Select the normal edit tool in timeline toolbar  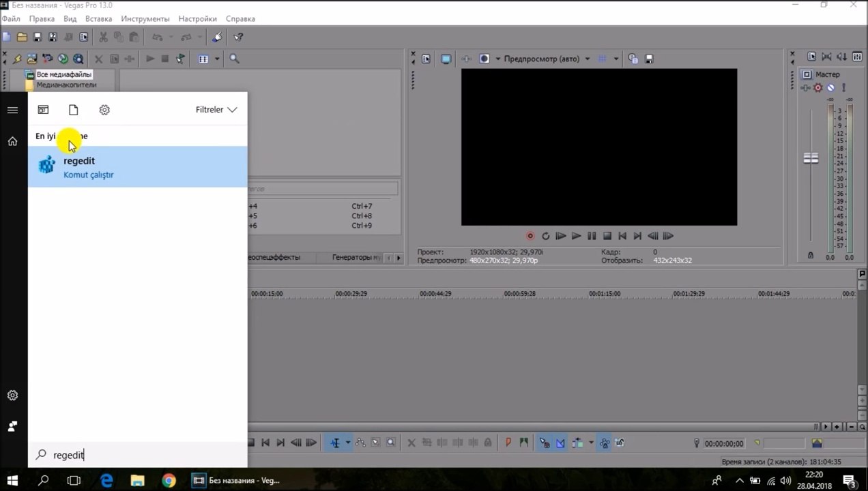point(334,443)
